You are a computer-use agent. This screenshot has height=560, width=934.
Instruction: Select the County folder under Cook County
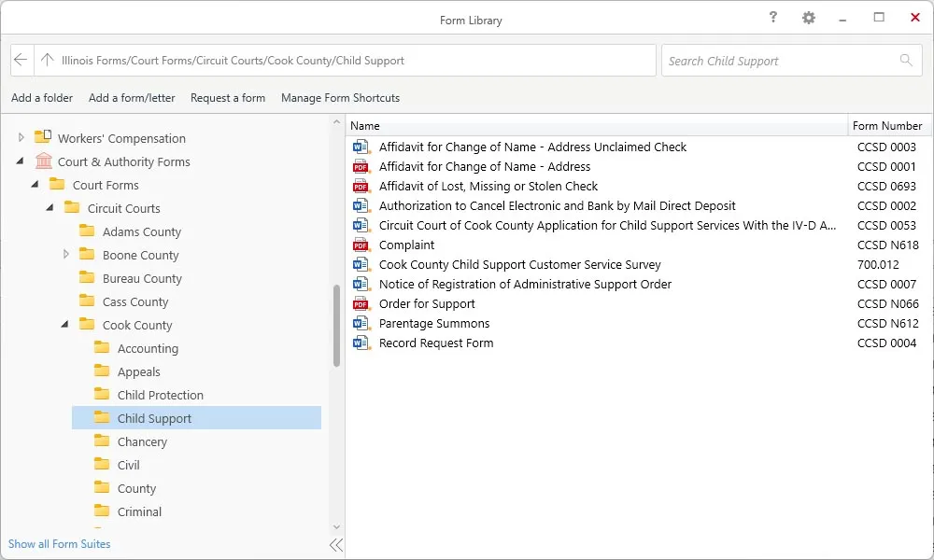point(136,488)
